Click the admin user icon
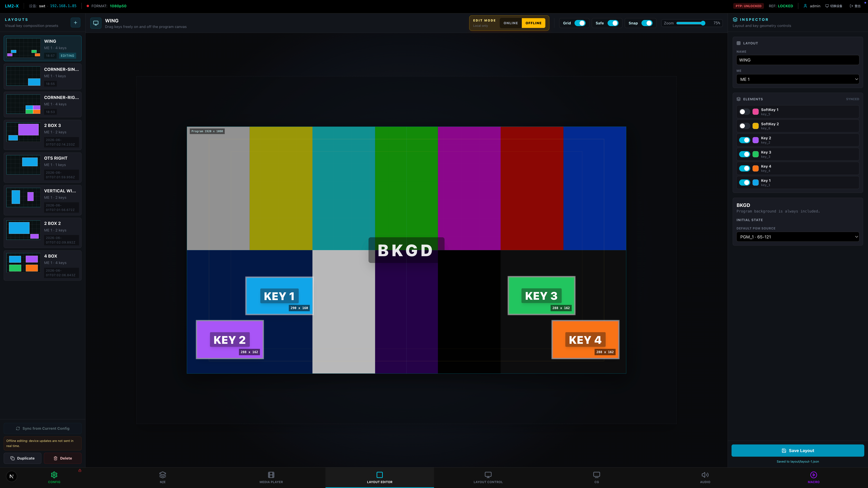The image size is (868, 488). point(805,6)
